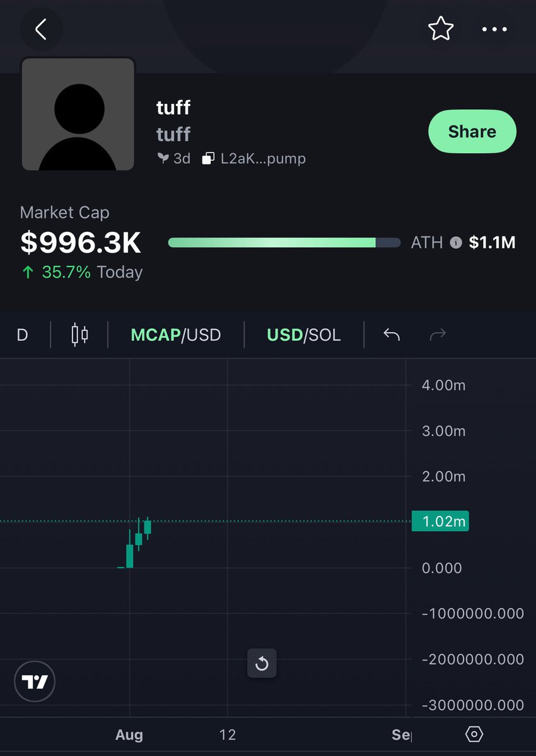
Task: Reset chart view with circular arrow
Action: tap(262, 663)
